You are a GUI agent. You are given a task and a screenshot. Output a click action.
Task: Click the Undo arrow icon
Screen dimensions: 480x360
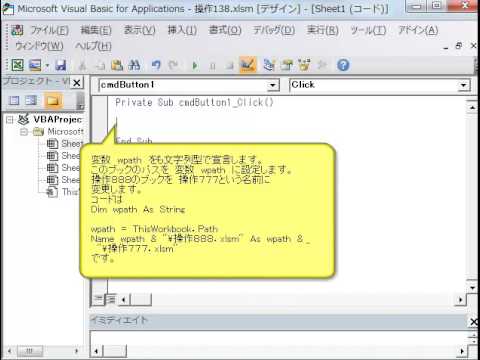[x=156, y=65]
